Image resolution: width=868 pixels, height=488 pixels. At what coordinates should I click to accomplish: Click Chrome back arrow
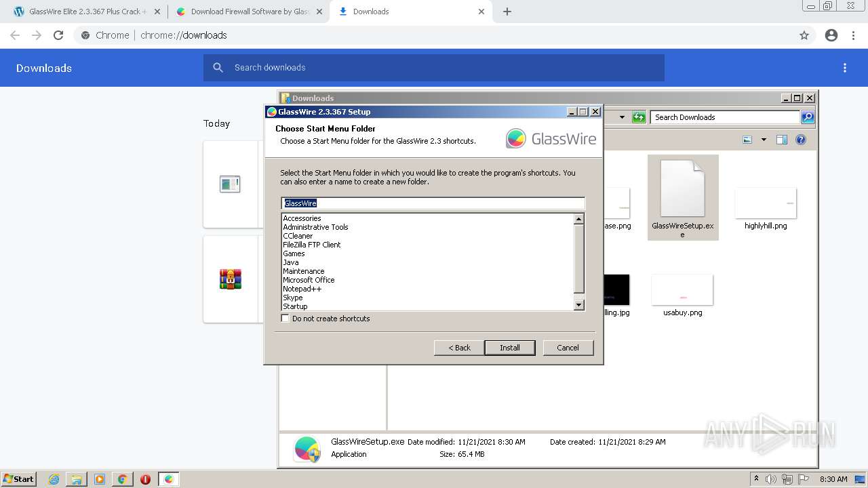point(15,35)
